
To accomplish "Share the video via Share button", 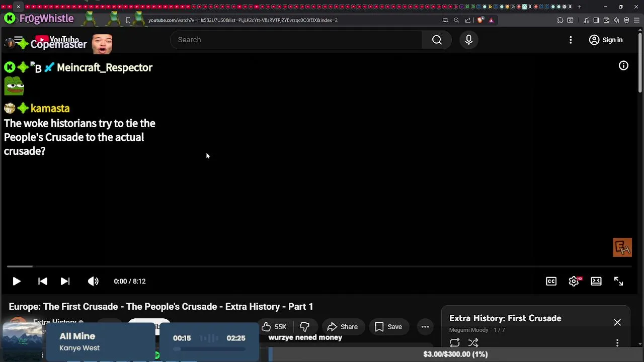I will coord(343,327).
